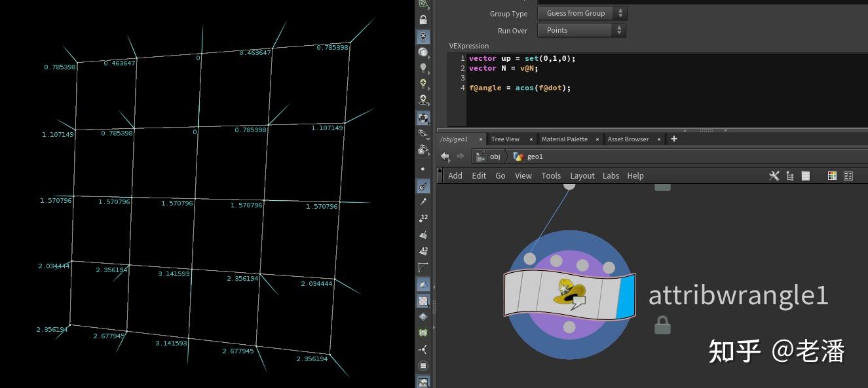Image resolution: width=868 pixels, height=388 pixels.
Task: Switch to the Tree View tab
Action: pos(505,139)
